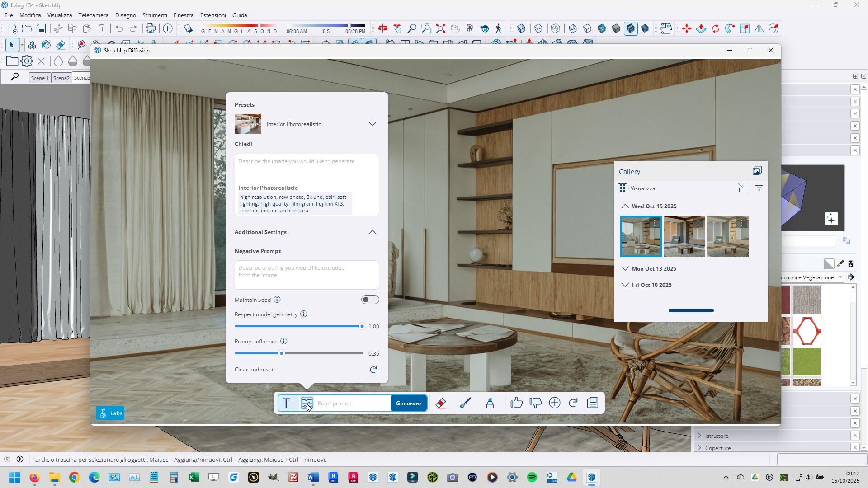The width and height of the screenshot is (868, 488).
Task: Toggle the Maintain Seed switch
Action: pos(370,300)
